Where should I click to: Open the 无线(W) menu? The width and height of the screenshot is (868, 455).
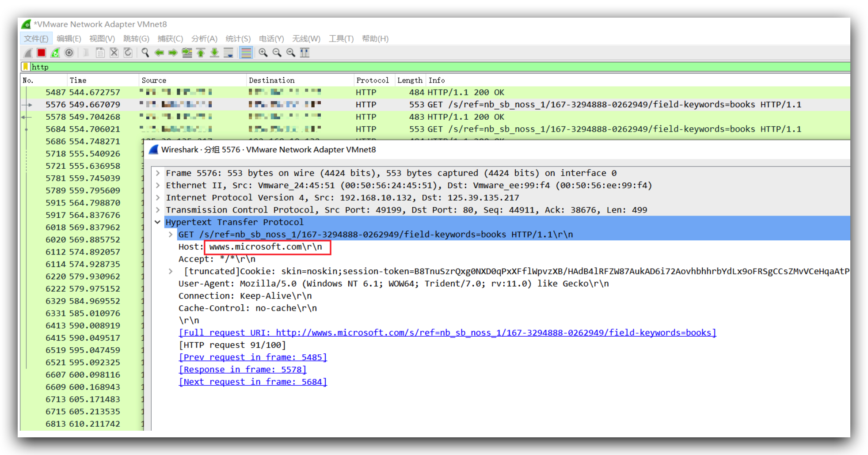tap(306, 39)
